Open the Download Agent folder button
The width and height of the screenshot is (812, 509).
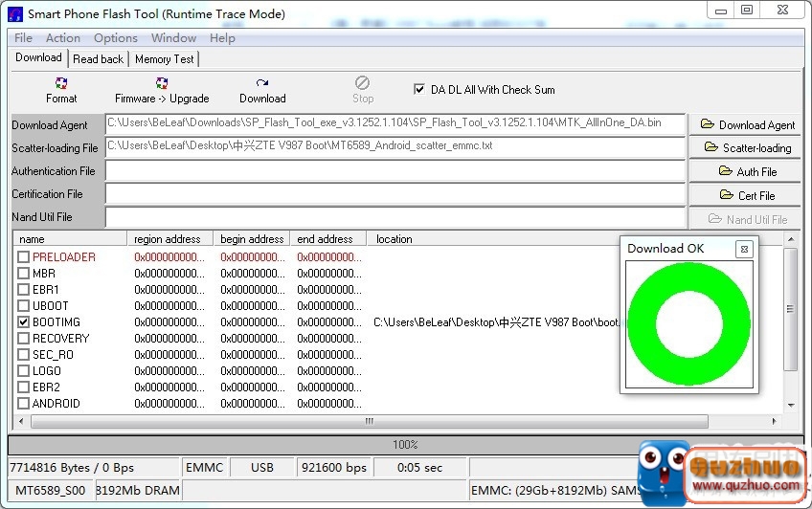746,124
